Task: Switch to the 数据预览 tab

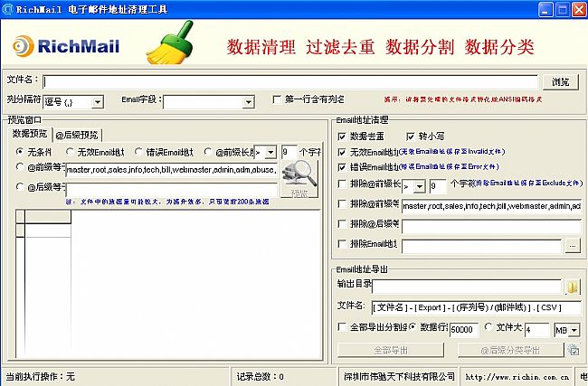Action: tap(30, 134)
